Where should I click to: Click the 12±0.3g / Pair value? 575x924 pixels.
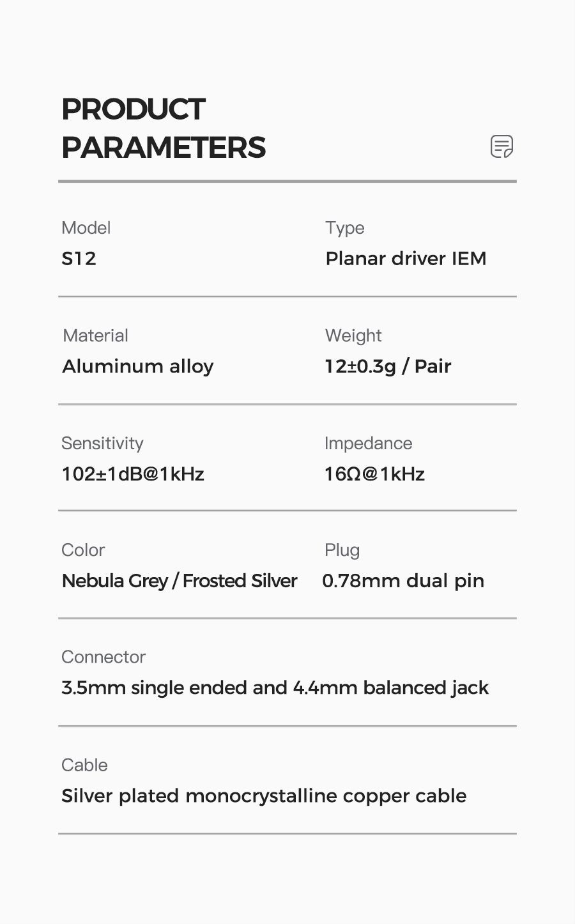click(388, 367)
